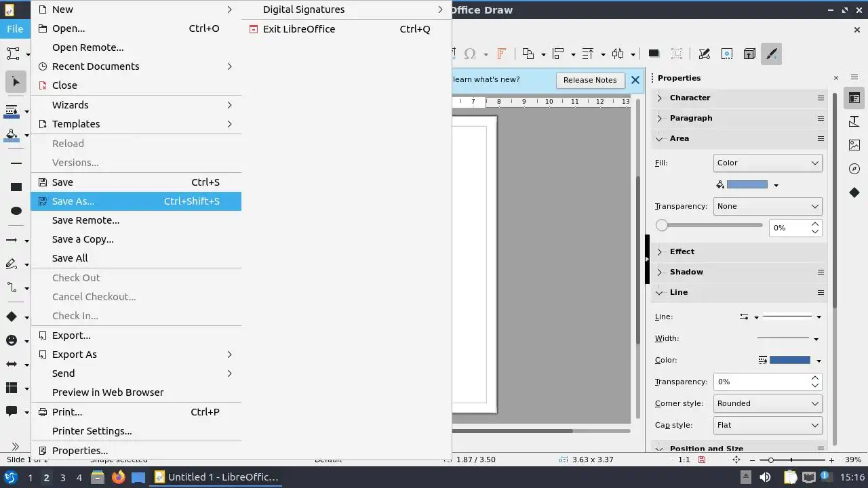Open the Flowchart shapes tool
868x488 pixels.
12,388
